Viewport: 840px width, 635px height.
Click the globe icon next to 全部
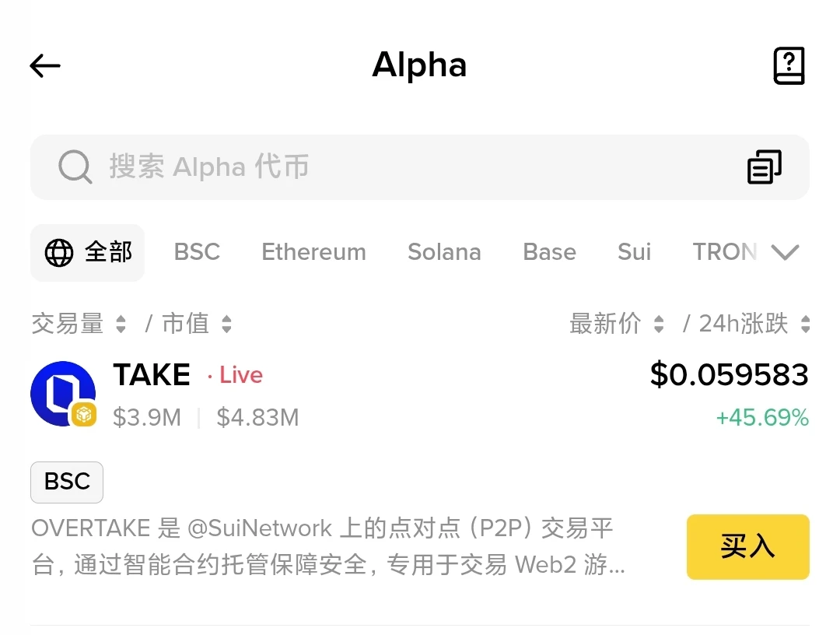pyautogui.click(x=56, y=251)
